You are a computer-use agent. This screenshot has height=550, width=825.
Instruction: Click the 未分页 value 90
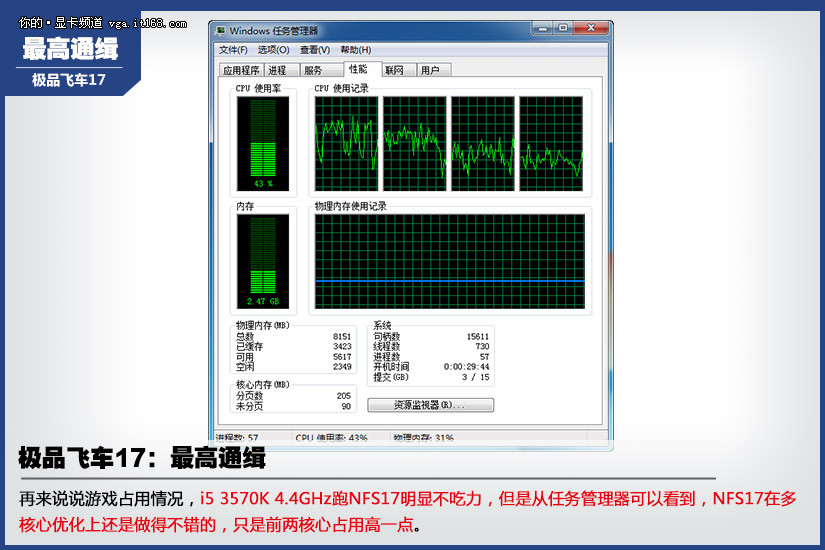(x=346, y=406)
